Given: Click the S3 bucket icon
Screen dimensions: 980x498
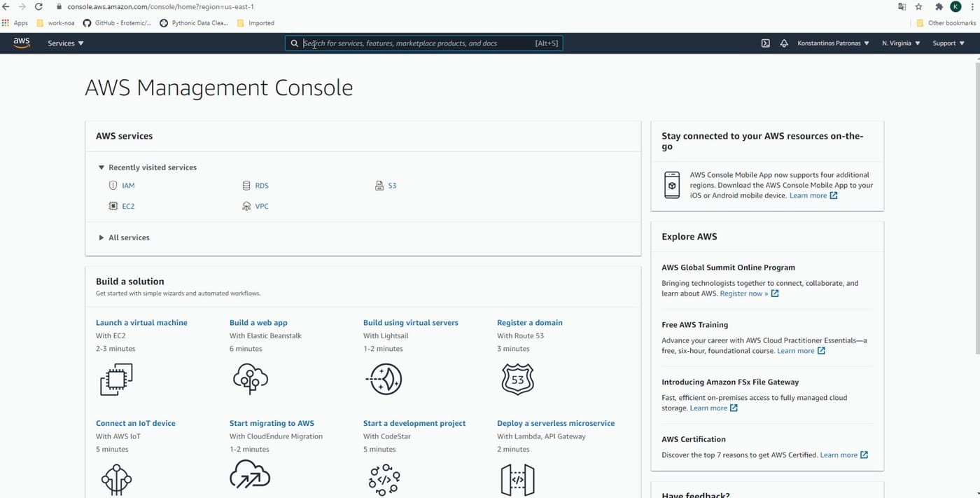Looking at the screenshot, I should (x=380, y=186).
